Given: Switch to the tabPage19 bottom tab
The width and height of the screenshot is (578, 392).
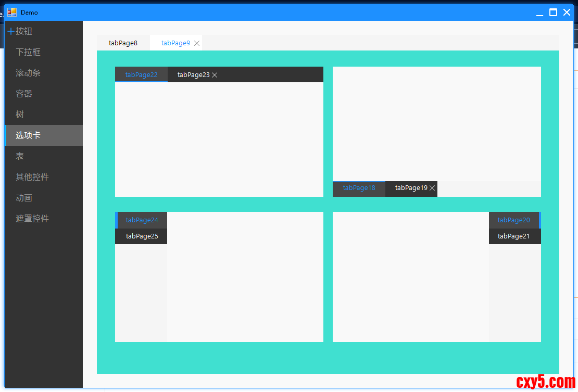Looking at the screenshot, I should click(x=411, y=188).
